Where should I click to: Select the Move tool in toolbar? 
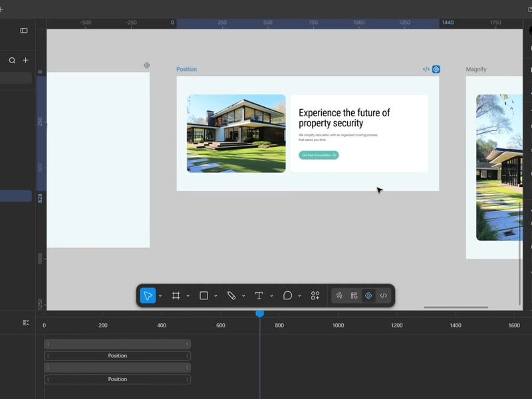[148, 295]
